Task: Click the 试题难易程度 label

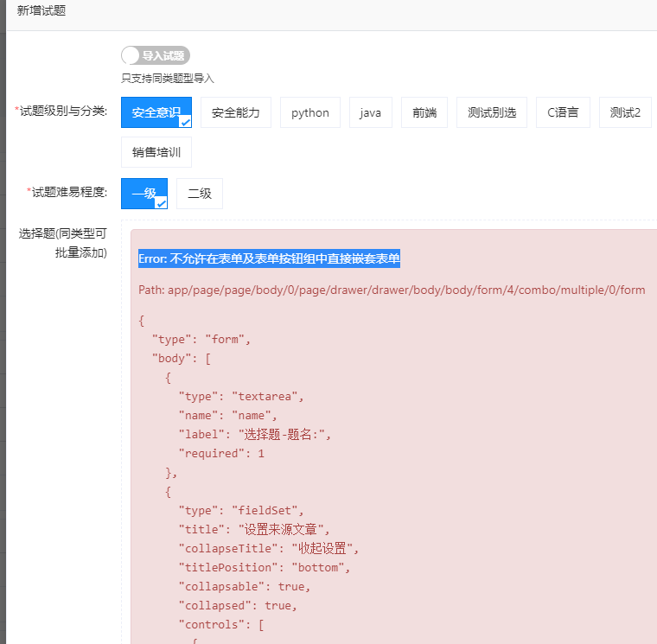Action: 67,192
